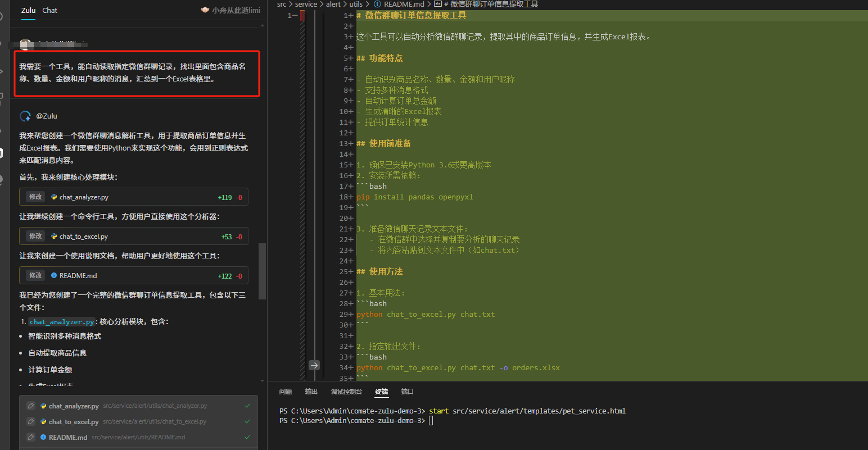Switch to the 调试控制台 panel tab
The image size is (868, 450).
(x=346, y=392)
